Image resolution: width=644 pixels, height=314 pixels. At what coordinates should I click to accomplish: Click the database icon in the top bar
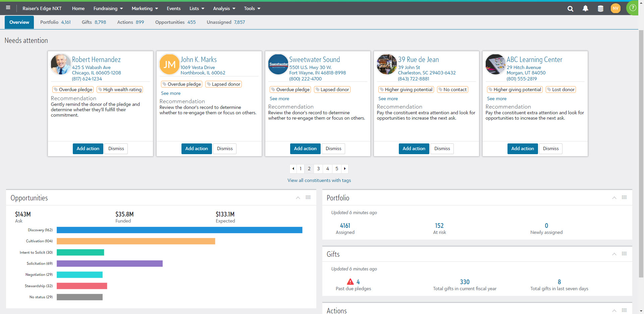600,9
